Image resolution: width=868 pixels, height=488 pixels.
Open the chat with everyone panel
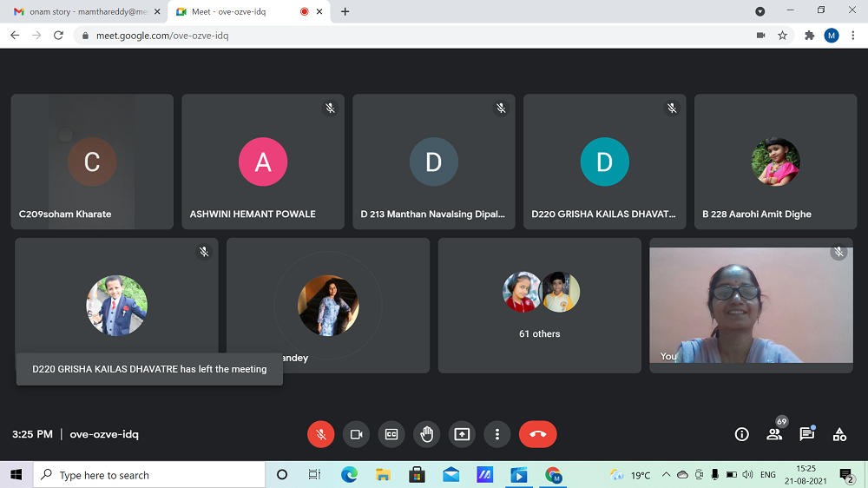(806, 434)
